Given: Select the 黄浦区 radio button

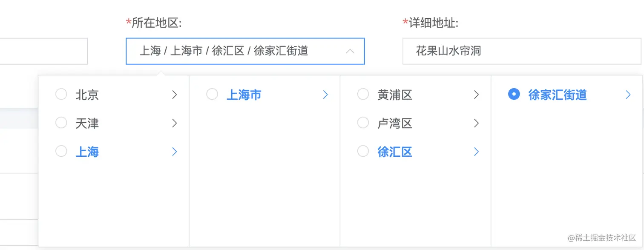Looking at the screenshot, I should (x=363, y=94).
